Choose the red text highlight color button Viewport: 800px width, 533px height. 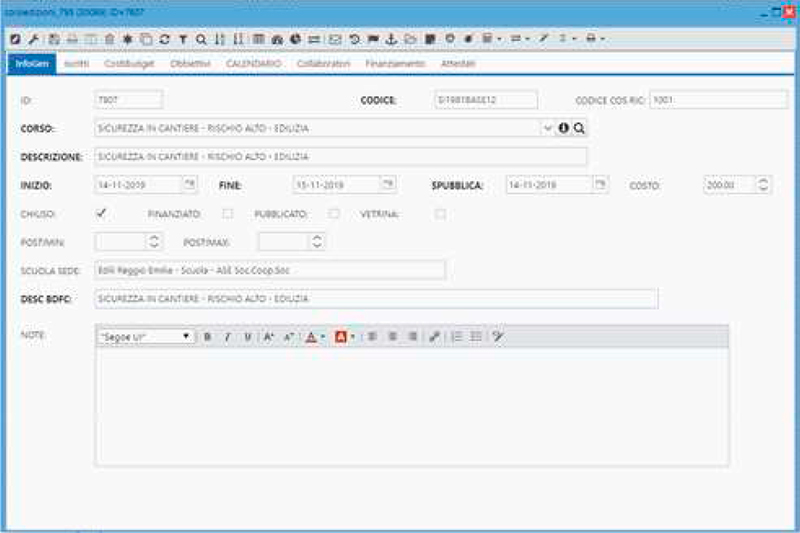pyautogui.click(x=341, y=337)
